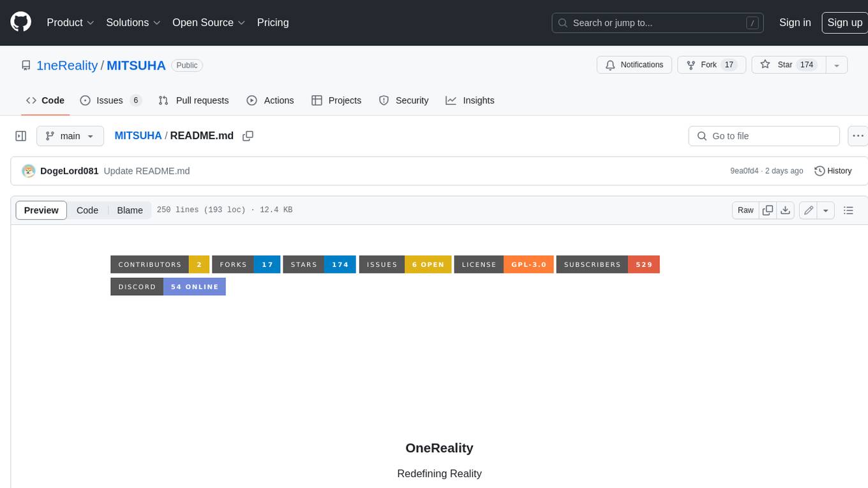Open DogeLord081 user profile link
This screenshot has width=868, height=488.
[69, 171]
